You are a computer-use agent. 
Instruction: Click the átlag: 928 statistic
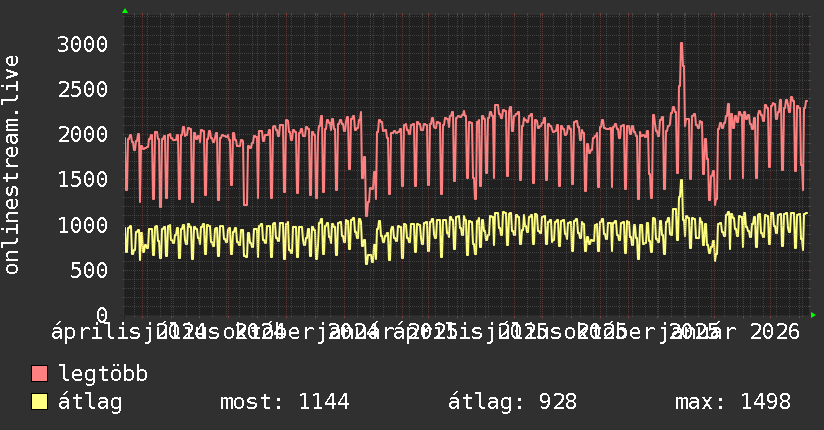pos(512,402)
